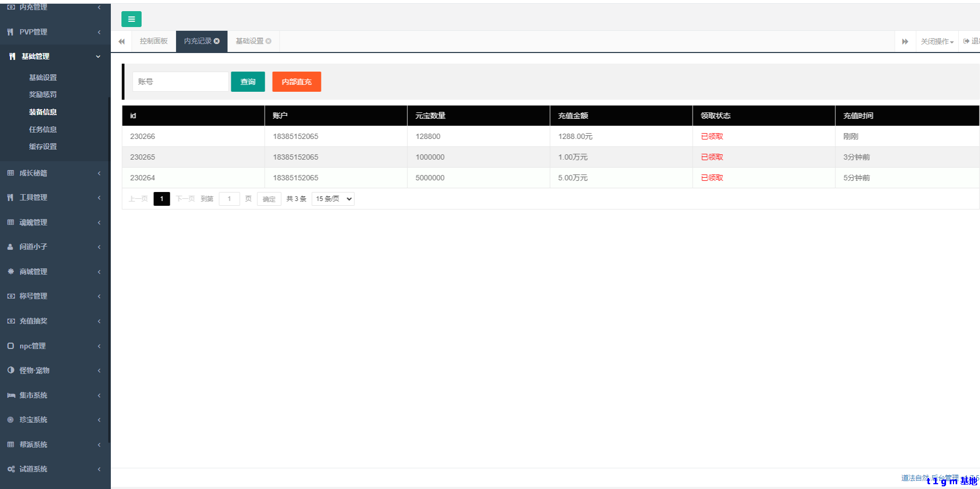Click the page number jump input box
Viewport: 980px width, 489px height.
(x=229, y=199)
